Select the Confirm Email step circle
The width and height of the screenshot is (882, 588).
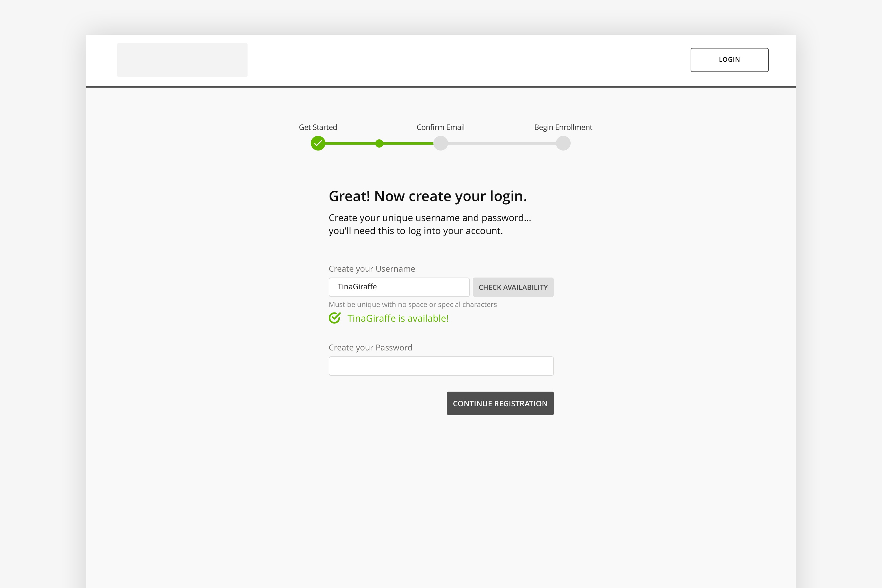click(441, 143)
